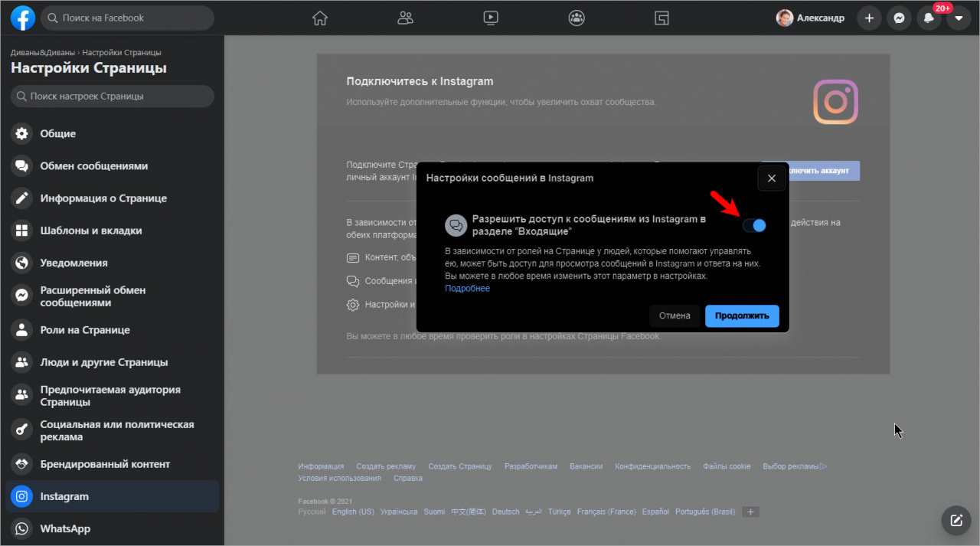The image size is (980, 546).
Task: Open Александр profile in top bar
Action: tap(811, 18)
